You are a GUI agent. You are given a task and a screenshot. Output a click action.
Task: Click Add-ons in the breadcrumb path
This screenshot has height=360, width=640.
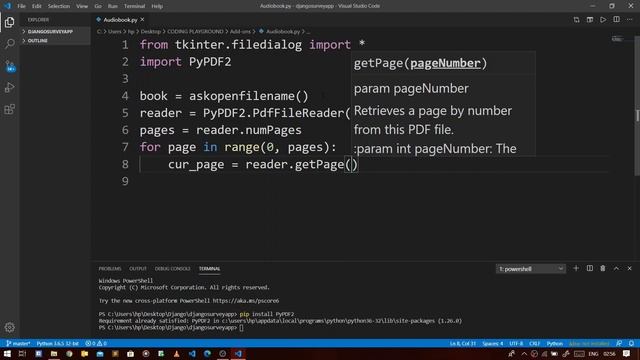(240, 31)
